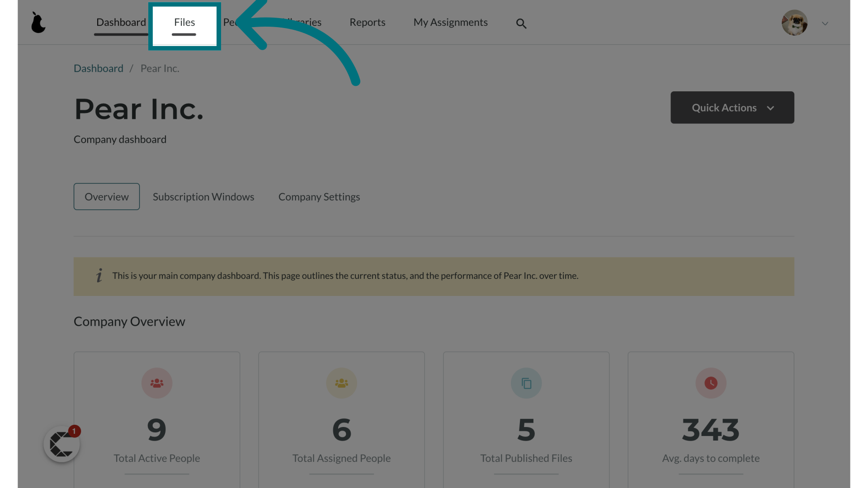Click the Files navigation icon
Screen dimensions: 868x488
click(184, 22)
